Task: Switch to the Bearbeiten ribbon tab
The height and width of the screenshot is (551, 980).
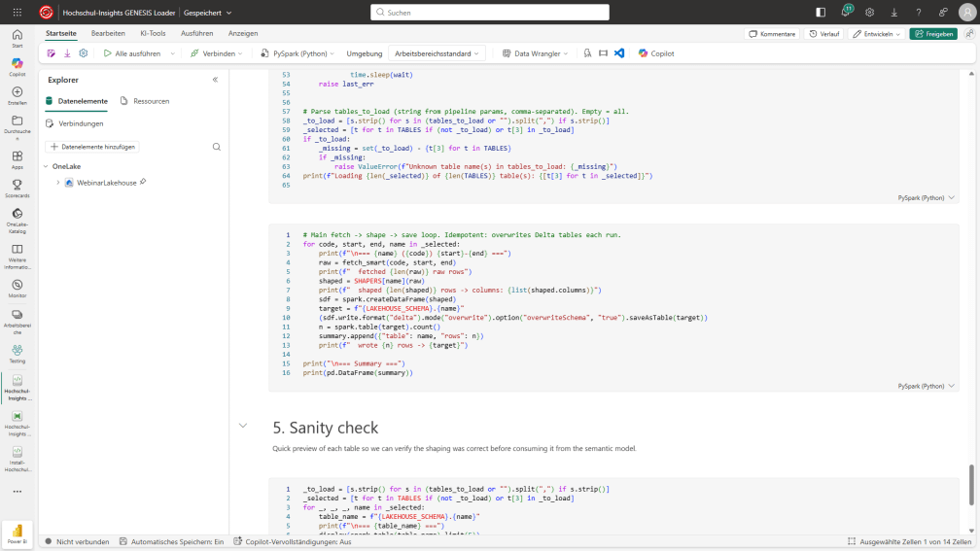Action: (108, 34)
